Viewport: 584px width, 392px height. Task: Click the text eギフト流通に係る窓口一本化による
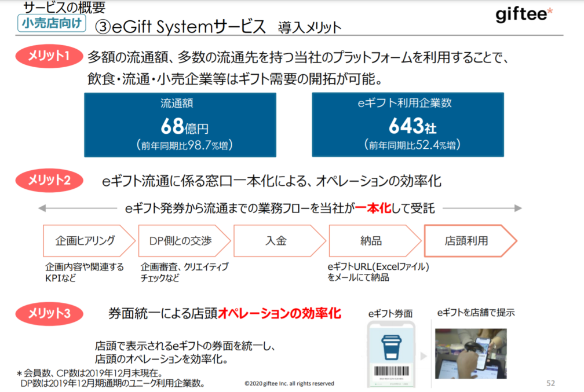click(x=205, y=181)
